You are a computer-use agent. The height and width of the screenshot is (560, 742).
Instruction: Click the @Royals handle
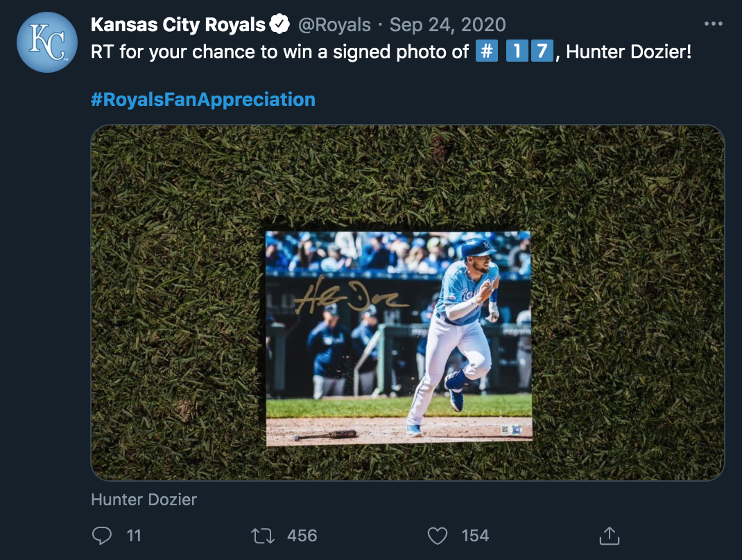[334, 25]
